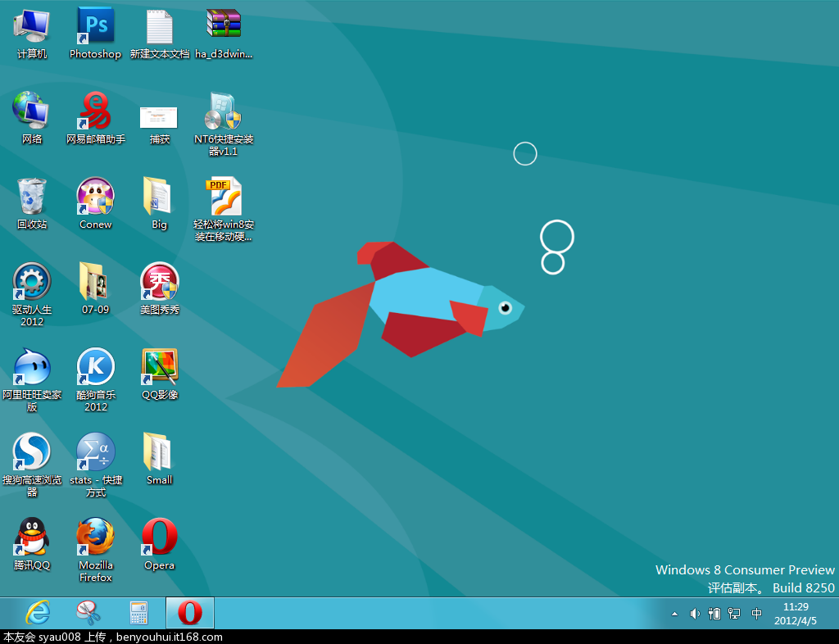
Task: Open Calculator from the taskbar
Action: coord(139,612)
